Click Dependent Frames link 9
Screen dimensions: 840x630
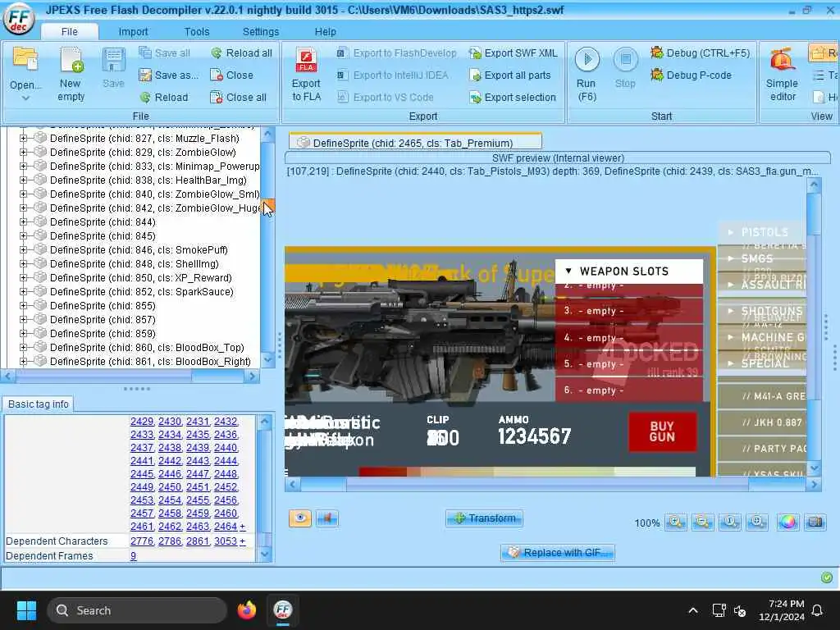point(134,556)
